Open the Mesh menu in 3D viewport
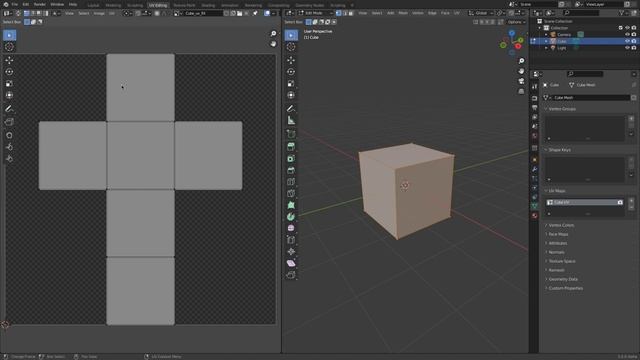The width and height of the screenshot is (640, 360). point(403,13)
